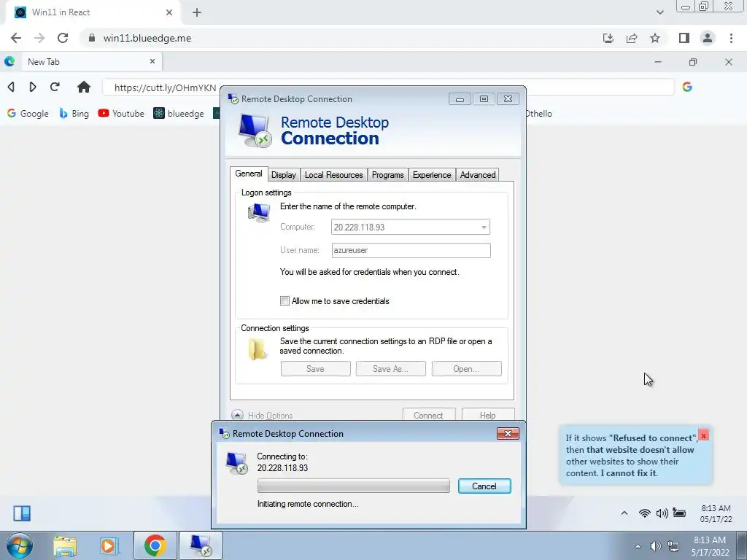Click Chrome back arrow button
This screenshot has height=560, width=747.
[x=16, y=38]
